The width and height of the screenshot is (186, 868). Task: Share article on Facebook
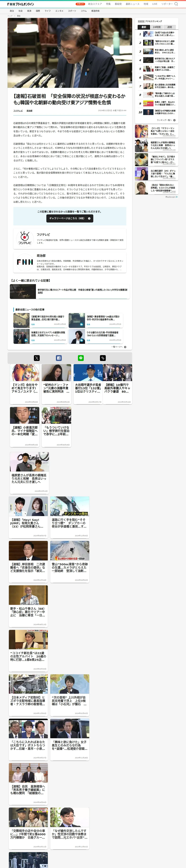(59, 358)
